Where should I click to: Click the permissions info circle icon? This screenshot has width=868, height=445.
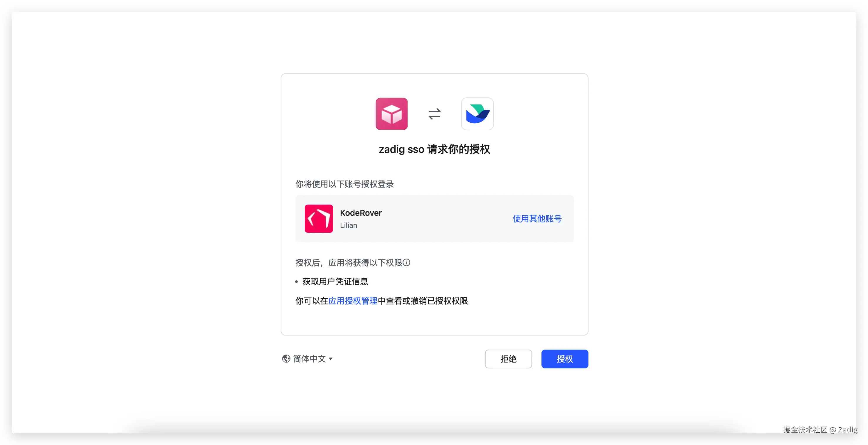(407, 262)
